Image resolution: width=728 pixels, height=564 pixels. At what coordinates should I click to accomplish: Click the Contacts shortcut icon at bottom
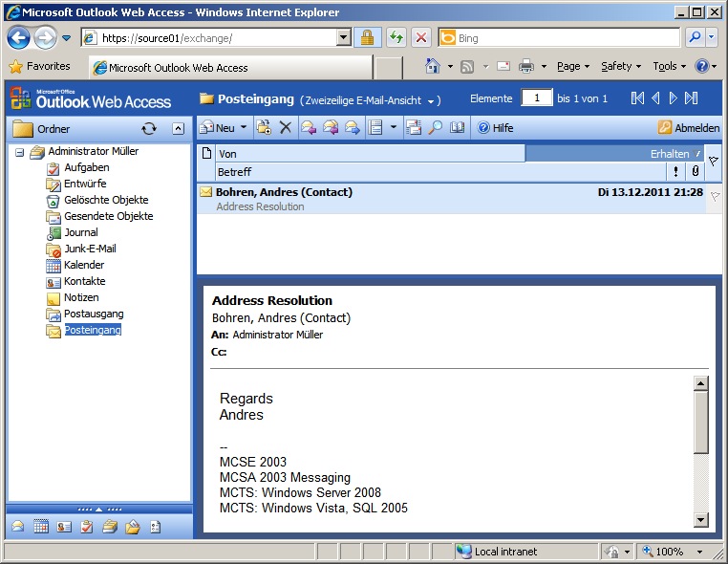click(x=64, y=527)
